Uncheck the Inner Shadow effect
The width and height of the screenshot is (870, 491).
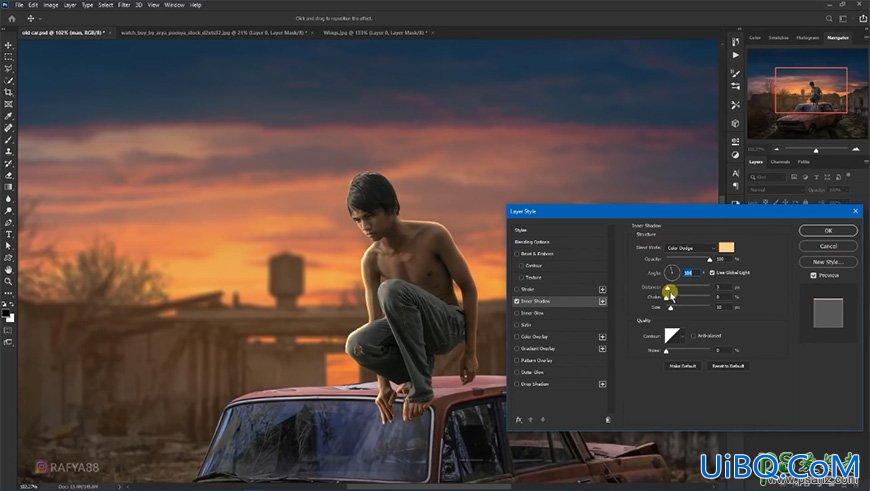(x=517, y=301)
